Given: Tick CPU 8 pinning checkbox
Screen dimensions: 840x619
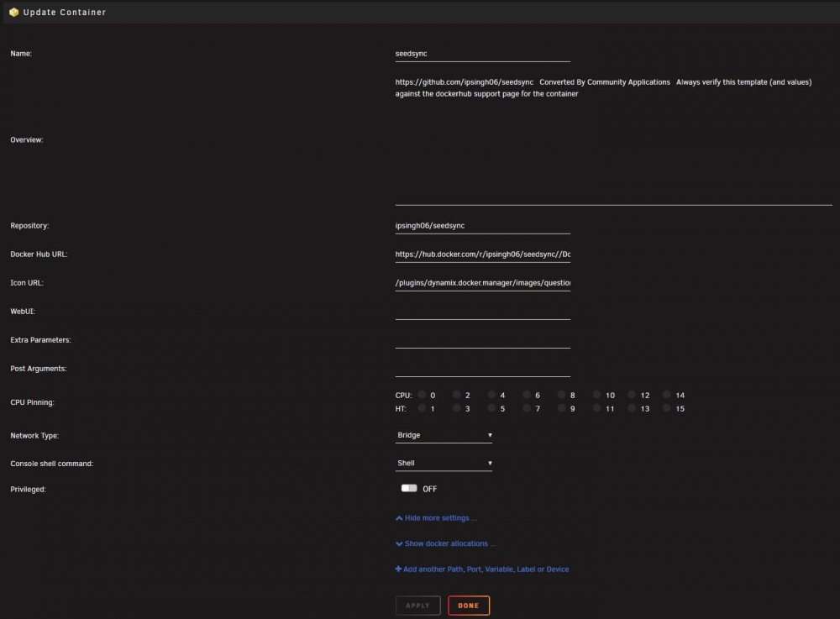Looking at the screenshot, I should pos(561,395).
